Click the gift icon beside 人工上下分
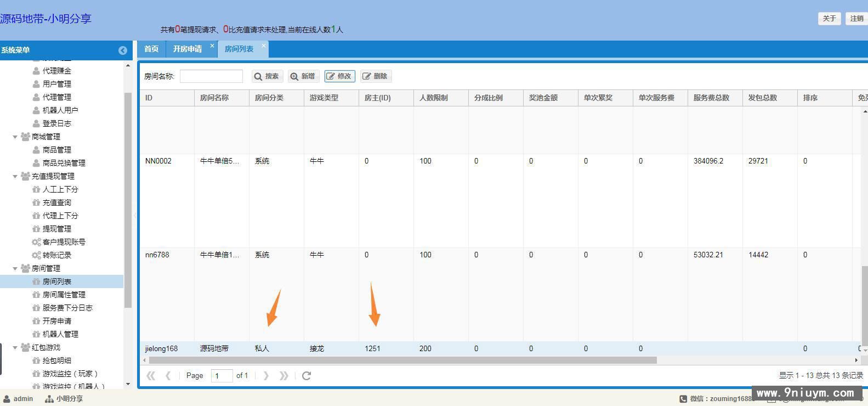The height and width of the screenshot is (406, 868). point(36,189)
